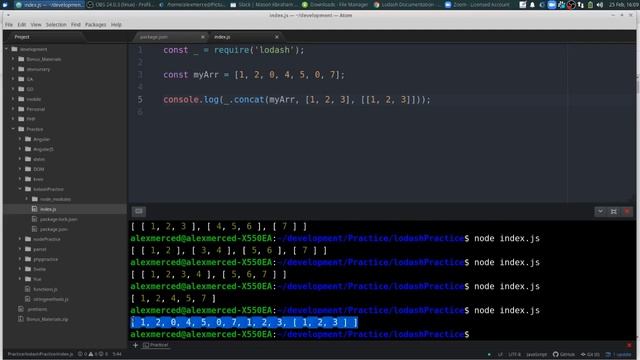Screen dimensions: 640x360
Task: Expand the GO folder
Action: pyautogui.click(x=13, y=89)
